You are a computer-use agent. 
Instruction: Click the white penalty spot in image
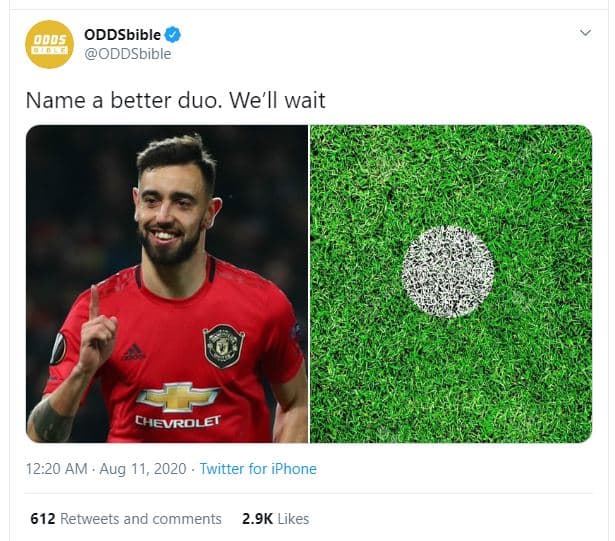[448, 271]
